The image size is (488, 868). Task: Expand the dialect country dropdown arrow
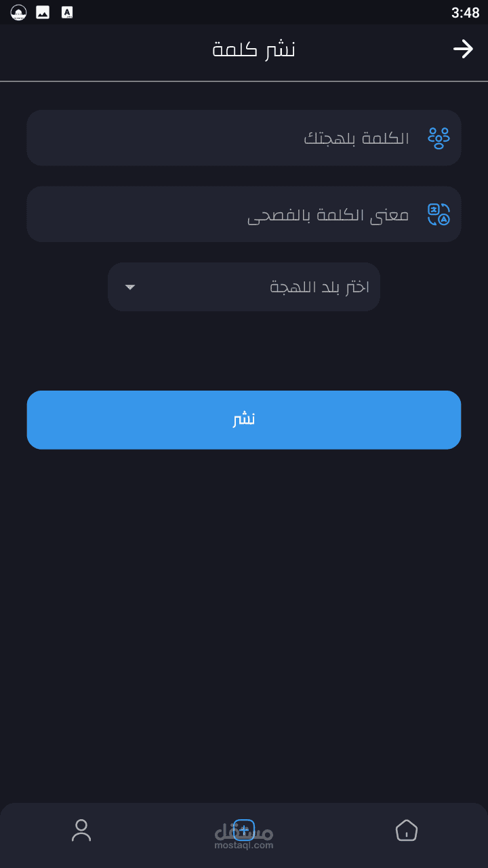tap(130, 288)
